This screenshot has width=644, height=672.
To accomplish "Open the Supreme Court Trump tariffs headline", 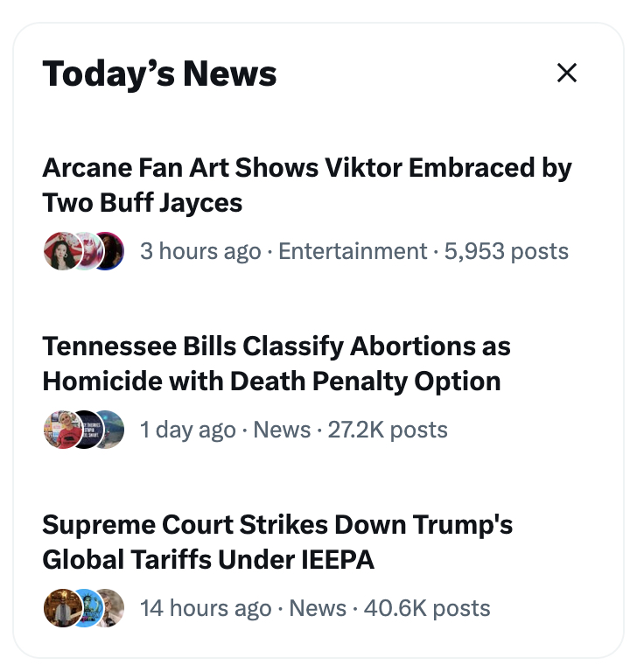I will [x=277, y=542].
